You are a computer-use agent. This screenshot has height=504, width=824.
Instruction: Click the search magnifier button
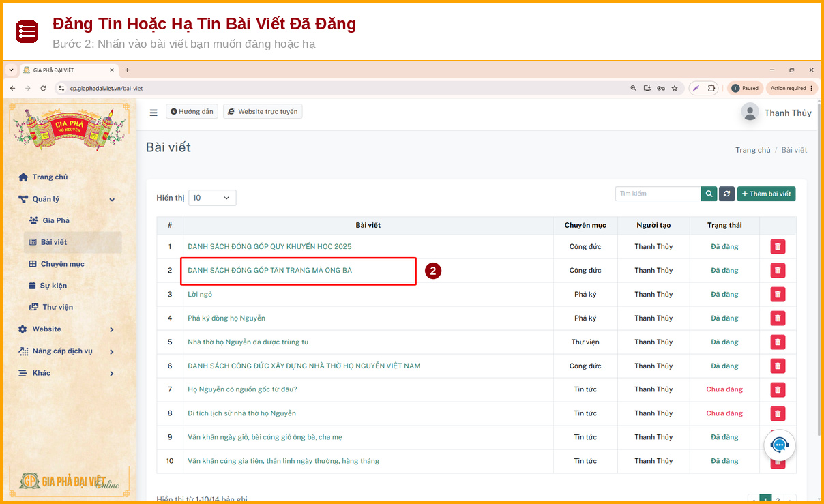click(x=709, y=194)
